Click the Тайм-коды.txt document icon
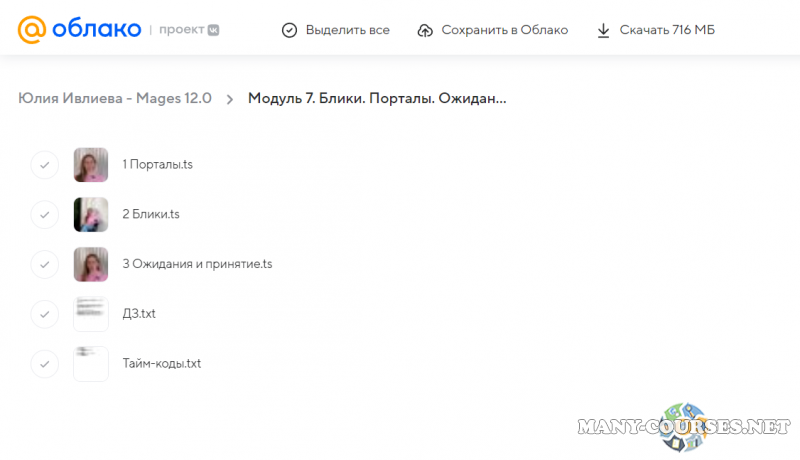 point(91,364)
